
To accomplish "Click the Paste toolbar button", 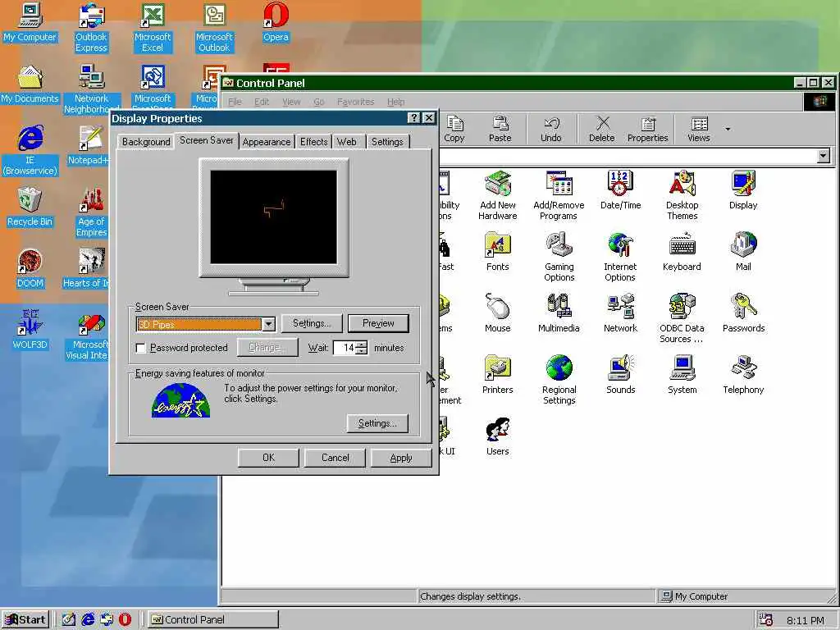I will pos(500,129).
